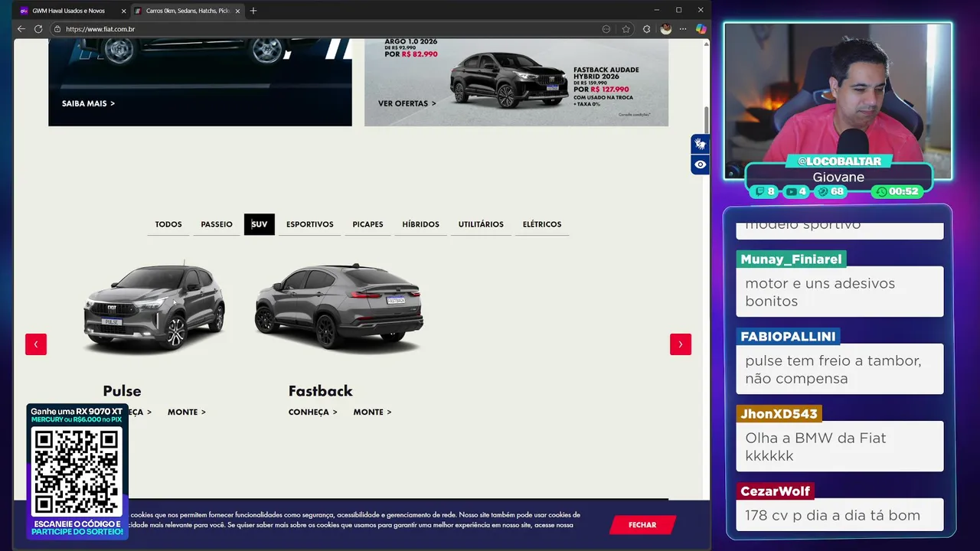Screen dimensions: 980x551
Task: Click the YouTube viewer count icon
Action: [791, 191]
